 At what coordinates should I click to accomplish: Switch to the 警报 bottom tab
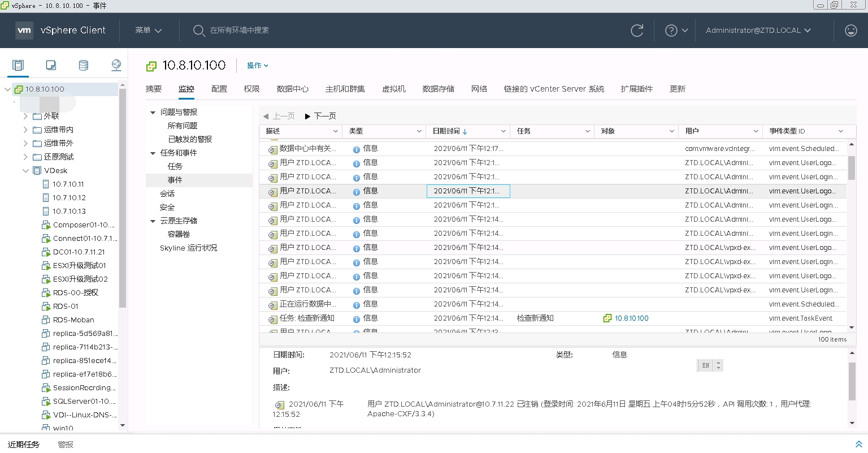point(66,445)
